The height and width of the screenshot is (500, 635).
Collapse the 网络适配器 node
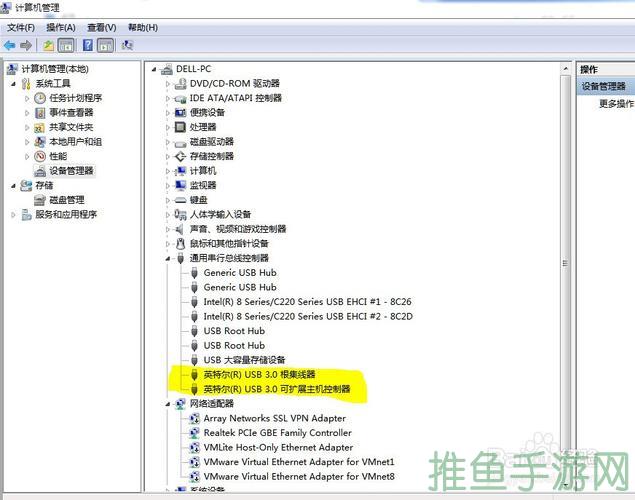point(168,403)
